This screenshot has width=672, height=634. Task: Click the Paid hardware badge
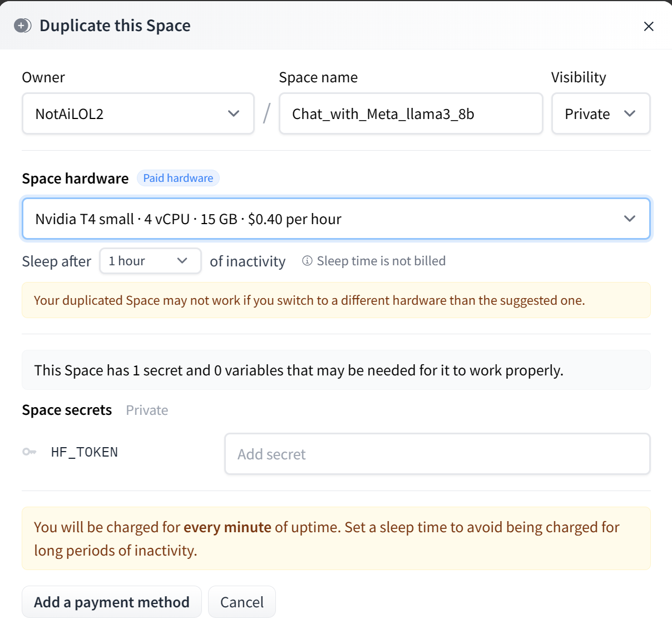pyautogui.click(x=178, y=178)
